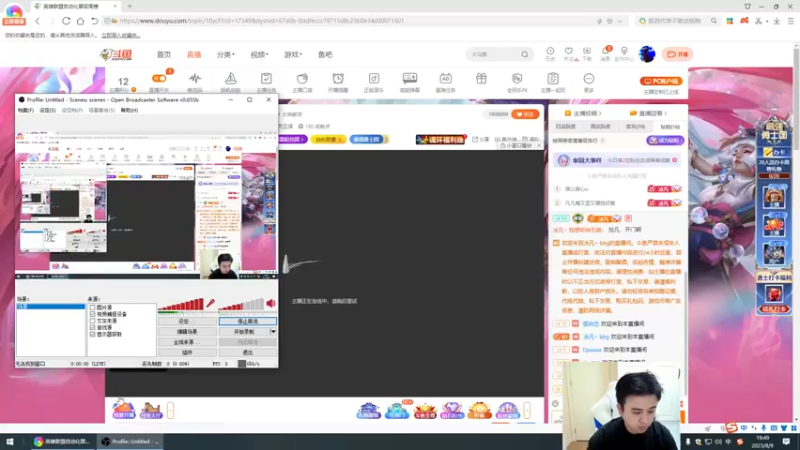Open the advanced danmaku screen icon

pyautogui.click(x=410, y=78)
